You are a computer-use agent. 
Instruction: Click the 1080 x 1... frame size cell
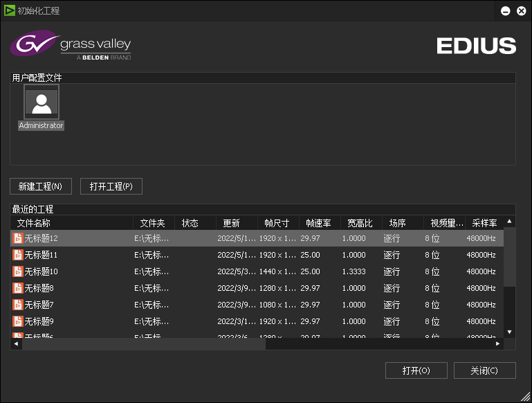click(x=277, y=305)
